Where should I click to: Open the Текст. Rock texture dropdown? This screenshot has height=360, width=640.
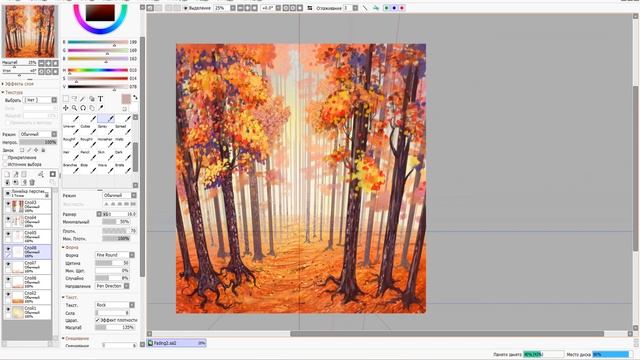(115, 305)
